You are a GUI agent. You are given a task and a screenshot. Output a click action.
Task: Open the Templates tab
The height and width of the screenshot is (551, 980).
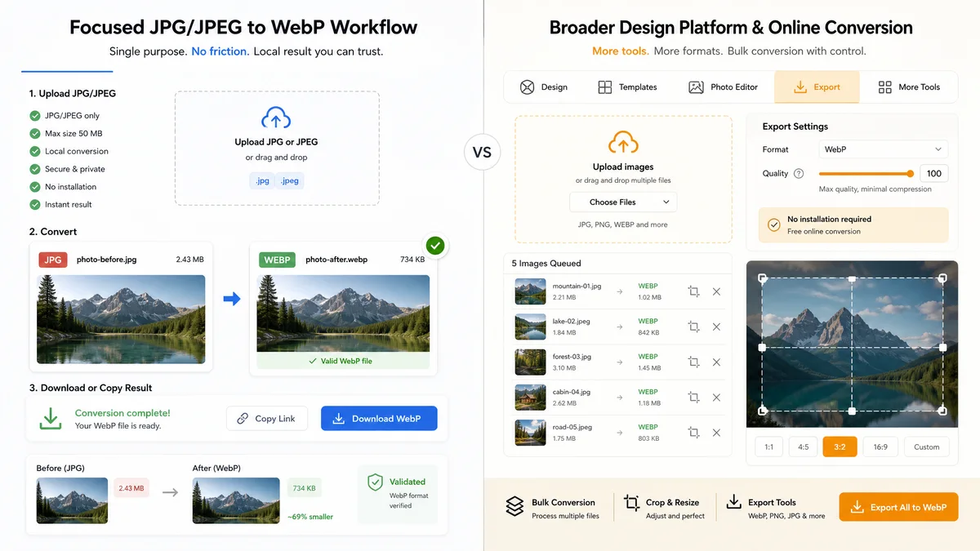[627, 87]
